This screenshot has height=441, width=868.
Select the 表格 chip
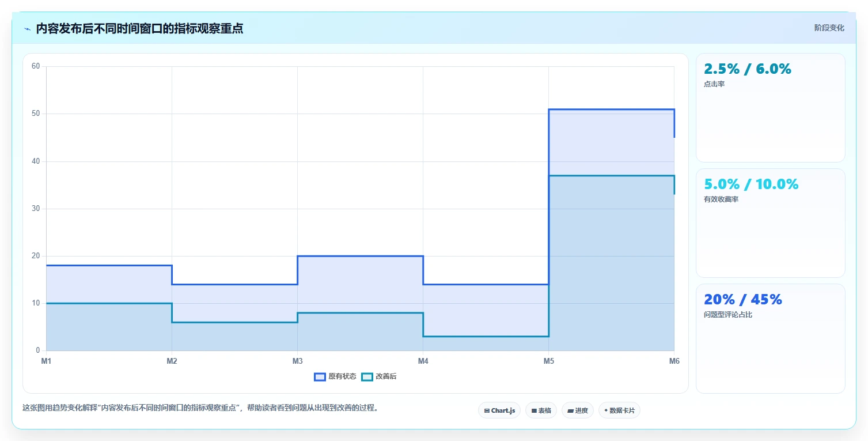click(x=541, y=410)
